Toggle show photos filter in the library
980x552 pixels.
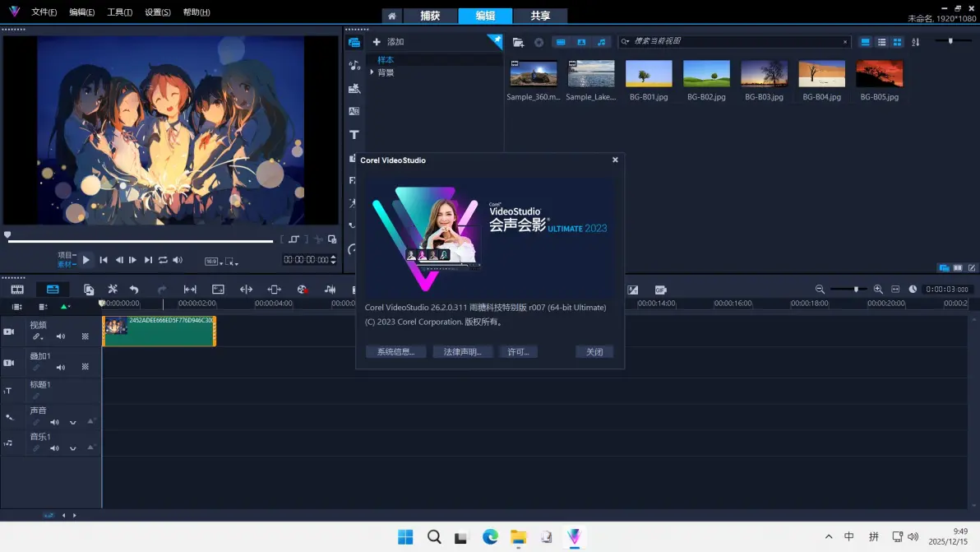[581, 42]
